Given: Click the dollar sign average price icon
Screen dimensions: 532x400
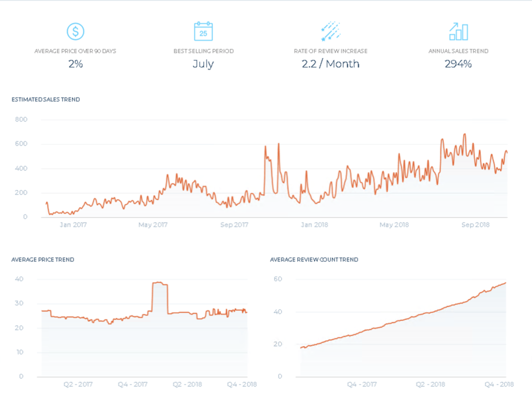Looking at the screenshot, I should [x=75, y=32].
